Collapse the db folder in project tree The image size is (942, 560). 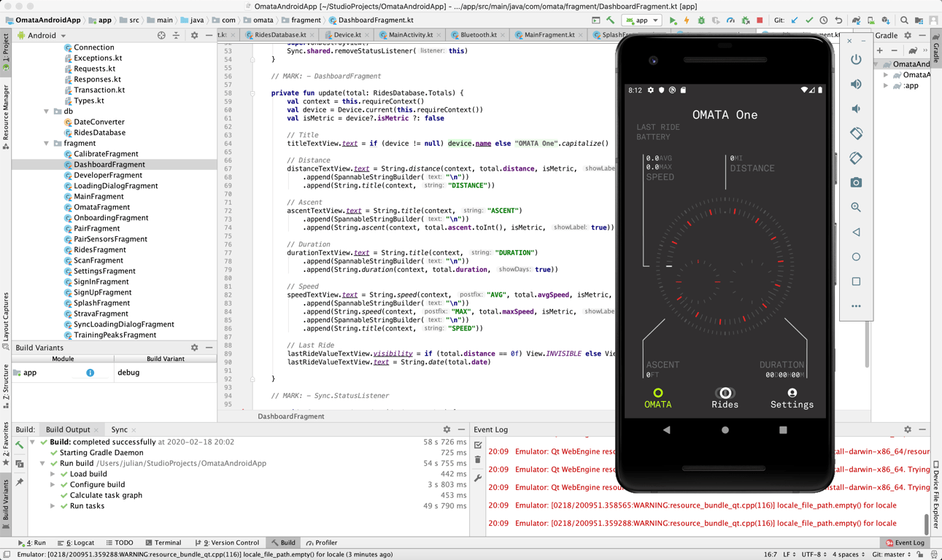(x=47, y=112)
